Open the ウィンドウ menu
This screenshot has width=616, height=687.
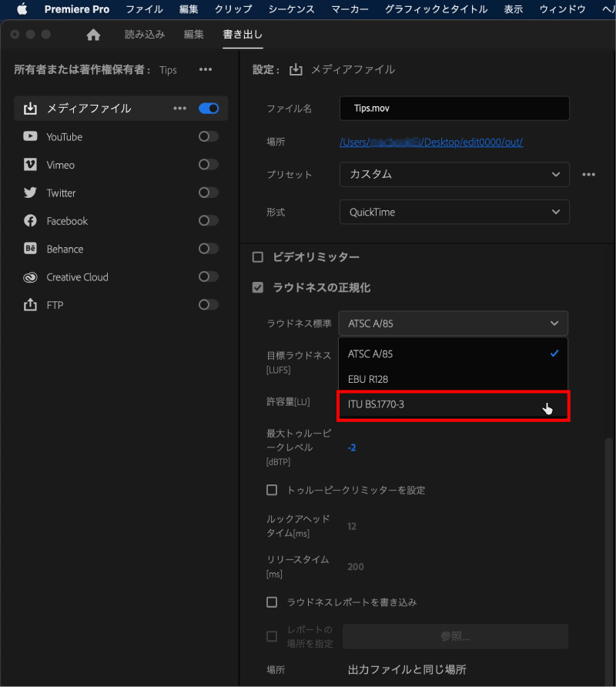click(563, 9)
